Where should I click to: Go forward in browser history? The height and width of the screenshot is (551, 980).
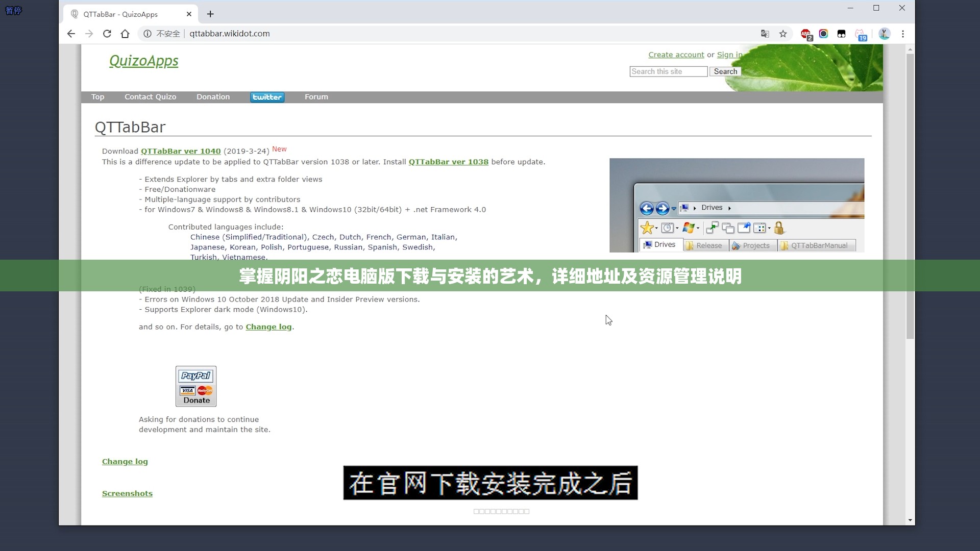[89, 34]
